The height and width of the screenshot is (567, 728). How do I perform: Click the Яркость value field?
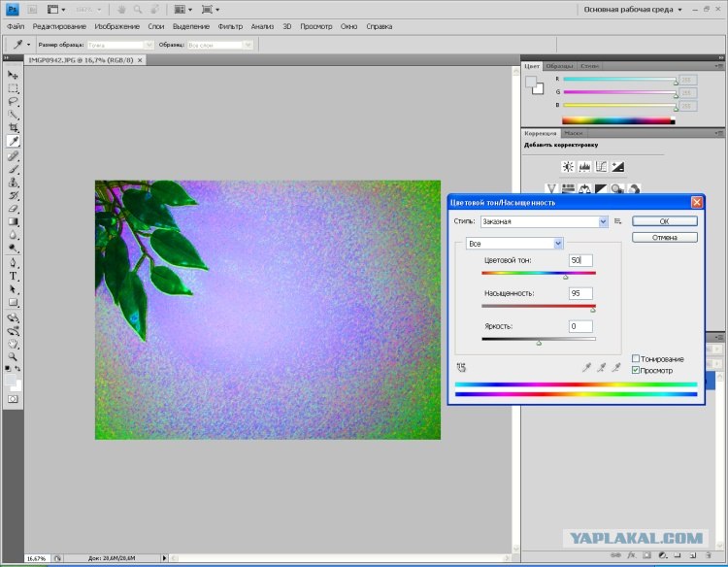[x=580, y=326]
